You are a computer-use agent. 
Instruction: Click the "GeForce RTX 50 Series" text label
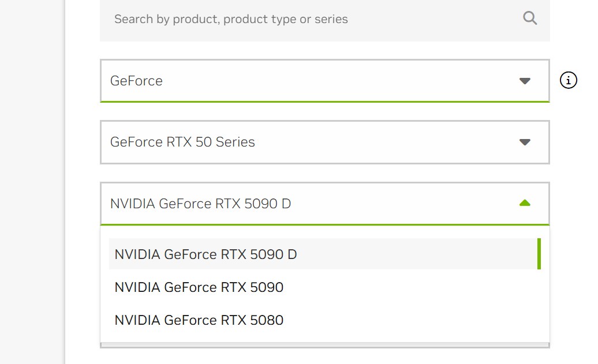point(182,142)
